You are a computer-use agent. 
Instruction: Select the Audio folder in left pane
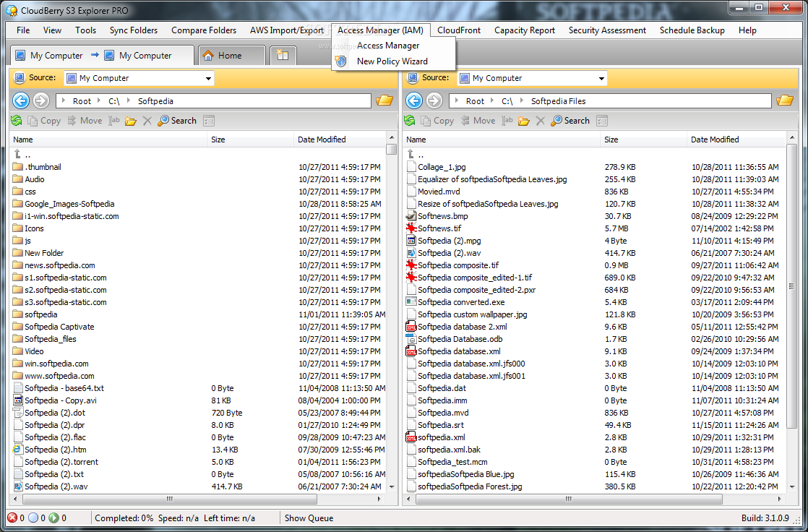tap(35, 179)
